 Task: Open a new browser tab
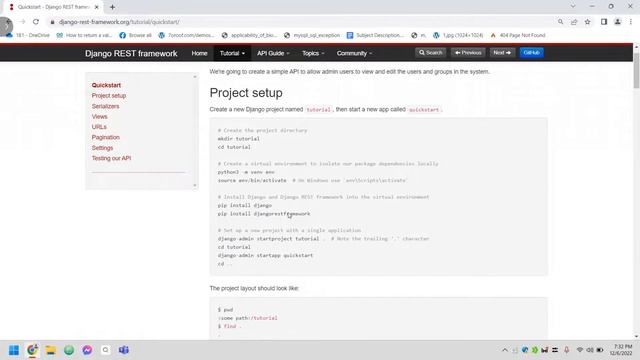coord(112,7)
